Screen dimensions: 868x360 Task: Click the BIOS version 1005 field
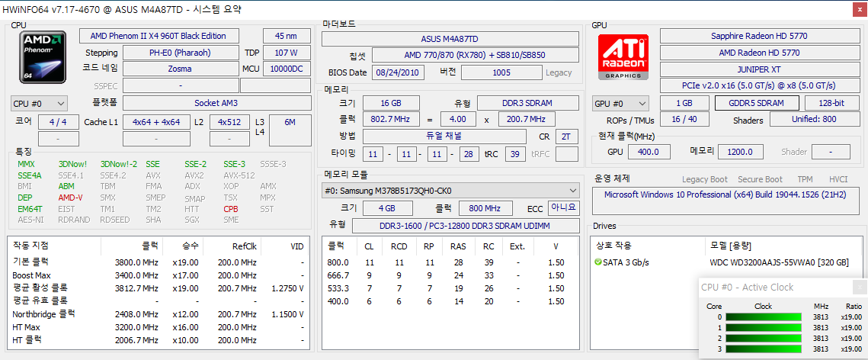501,72
